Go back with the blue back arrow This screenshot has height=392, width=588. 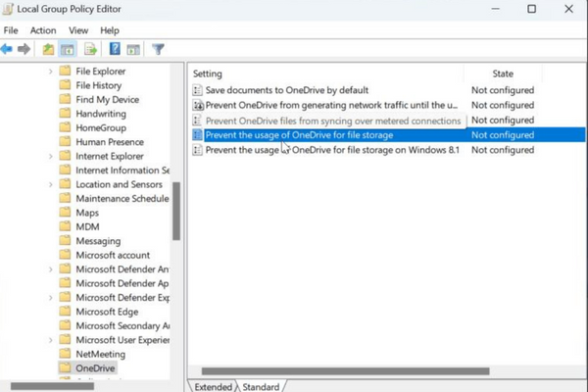tap(7, 49)
